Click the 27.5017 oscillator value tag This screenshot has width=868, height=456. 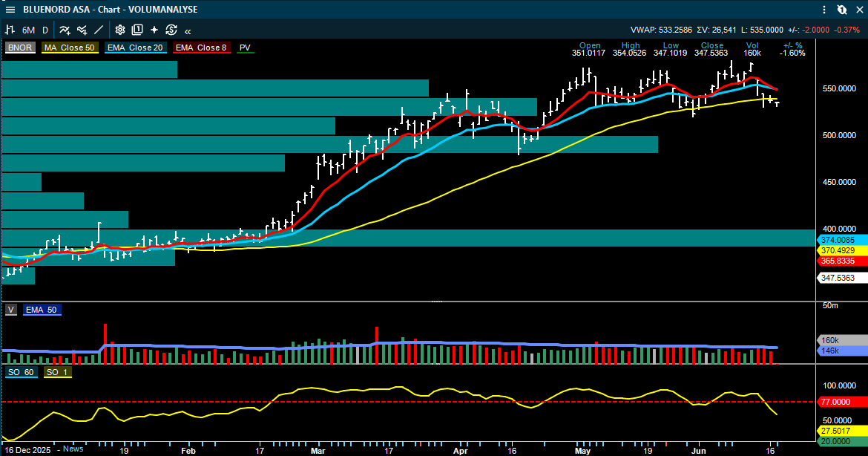coord(842,431)
